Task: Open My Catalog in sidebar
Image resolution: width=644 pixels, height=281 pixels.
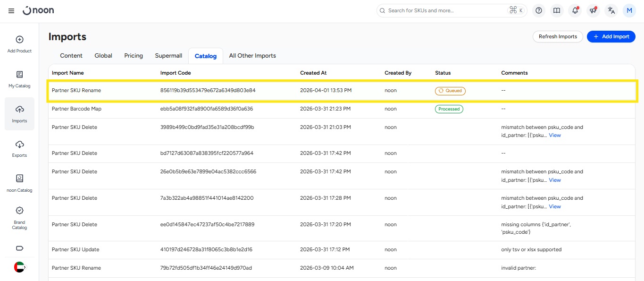Action: click(19, 79)
